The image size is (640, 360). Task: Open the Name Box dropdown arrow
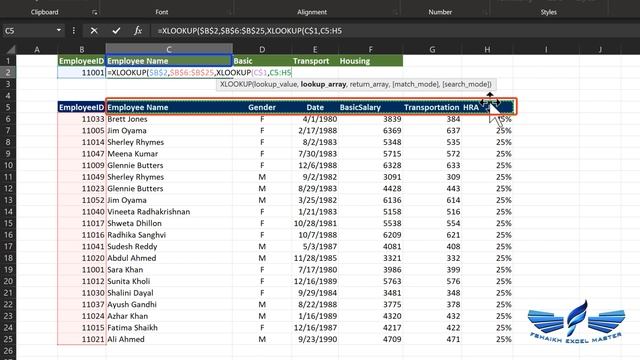pyautogui.click(x=59, y=30)
